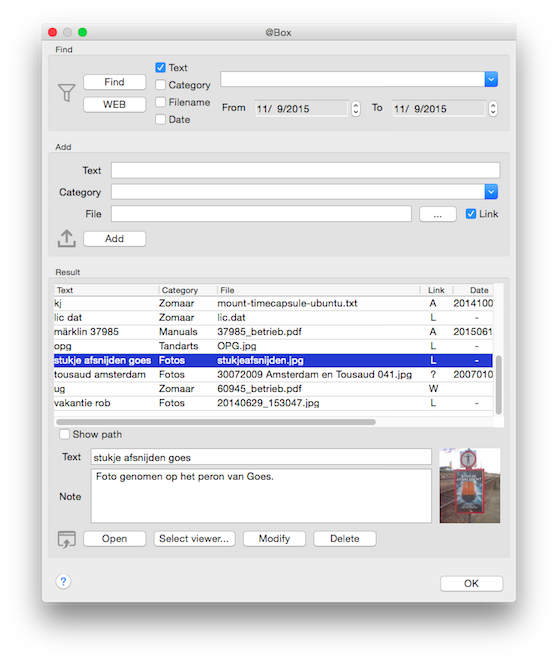Viewport: 558px width, 662px height.
Task: Enable the Show path checkbox
Action: [x=64, y=434]
